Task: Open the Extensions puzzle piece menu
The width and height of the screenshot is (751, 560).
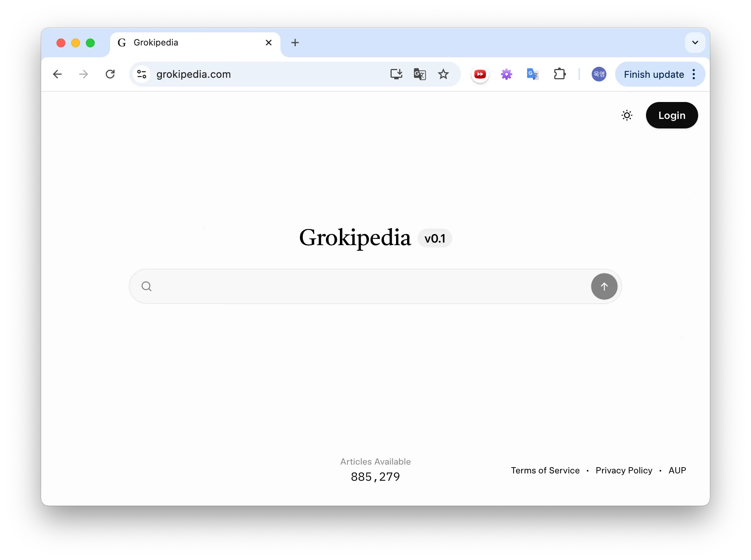Action: [x=559, y=74]
